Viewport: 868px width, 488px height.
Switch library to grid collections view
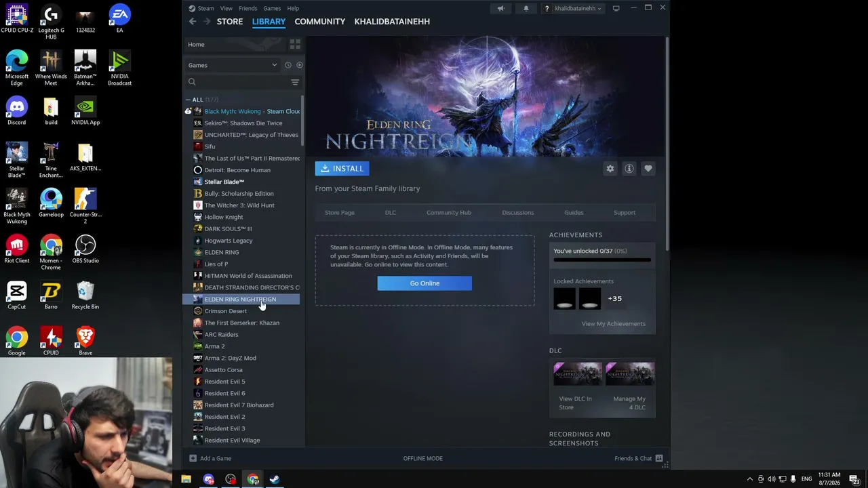pos(295,44)
